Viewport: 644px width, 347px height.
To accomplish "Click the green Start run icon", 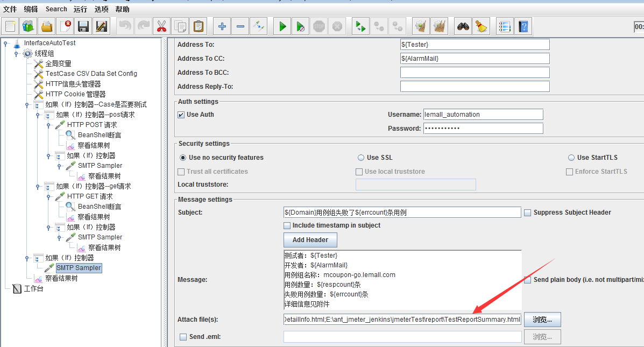I will click(282, 26).
